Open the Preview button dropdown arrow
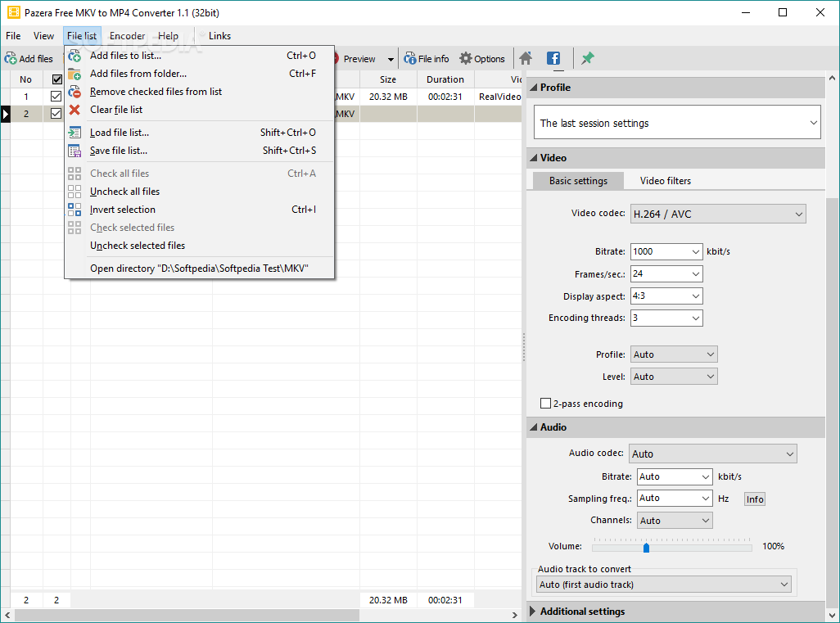 [391, 59]
